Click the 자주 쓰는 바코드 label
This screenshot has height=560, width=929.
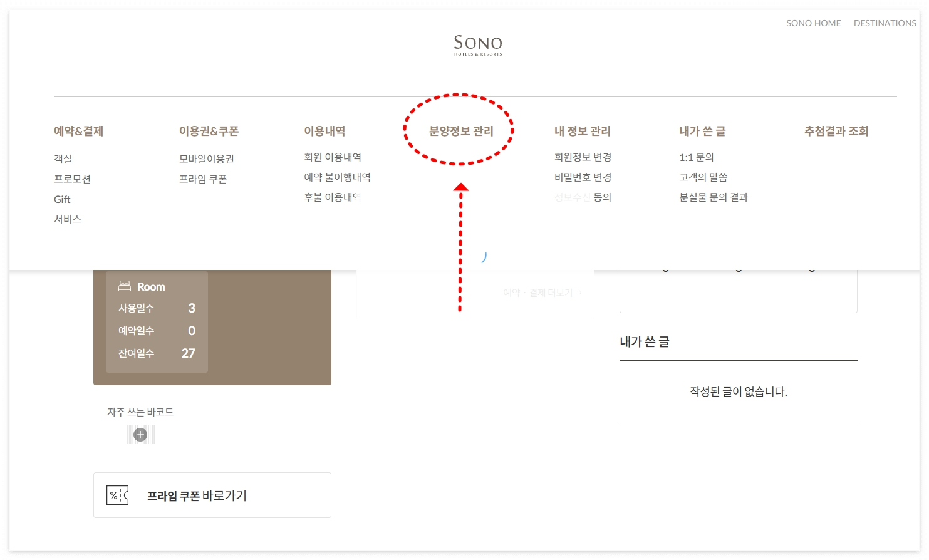pos(140,412)
